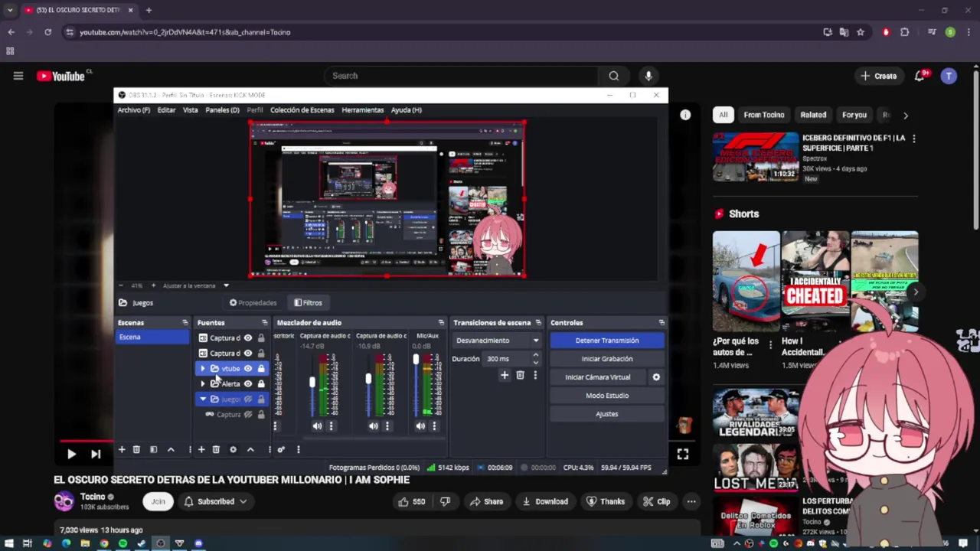Image resolution: width=980 pixels, height=551 pixels.
Task: Select the Related chip
Action: [813, 115]
